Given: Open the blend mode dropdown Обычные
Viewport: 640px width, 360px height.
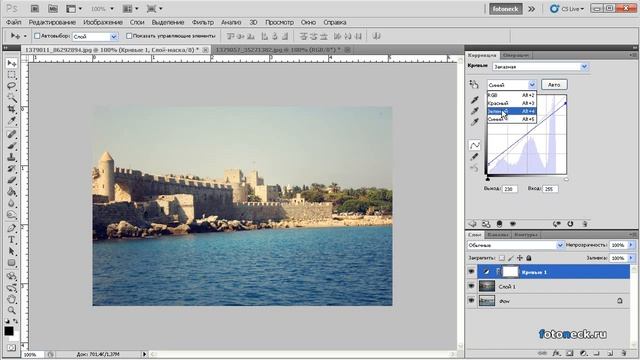Looking at the screenshot, I should point(516,245).
